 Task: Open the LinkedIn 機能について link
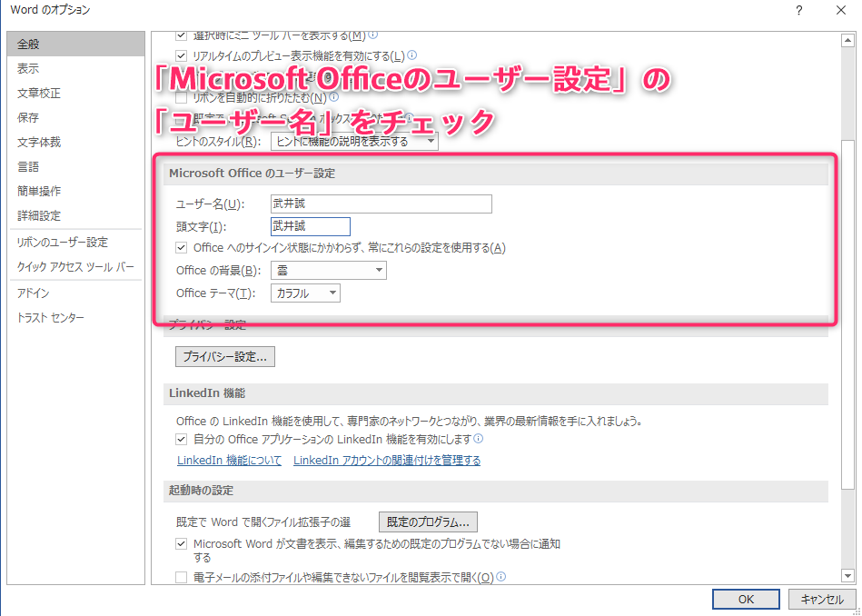[x=229, y=461]
